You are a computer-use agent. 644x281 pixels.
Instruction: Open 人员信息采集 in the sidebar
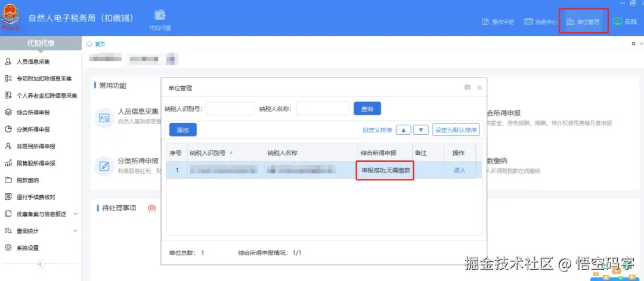pyautogui.click(x=33, y=61)
